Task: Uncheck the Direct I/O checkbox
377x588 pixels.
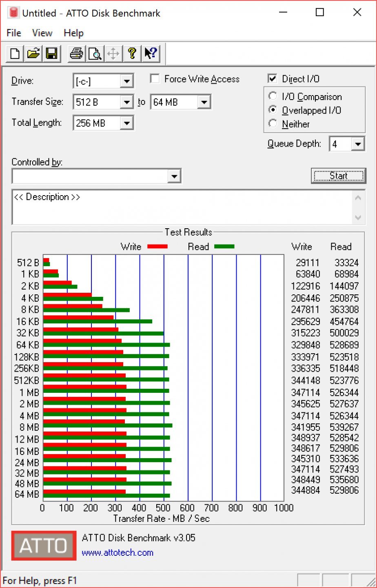Action: (x=272, y=79)
